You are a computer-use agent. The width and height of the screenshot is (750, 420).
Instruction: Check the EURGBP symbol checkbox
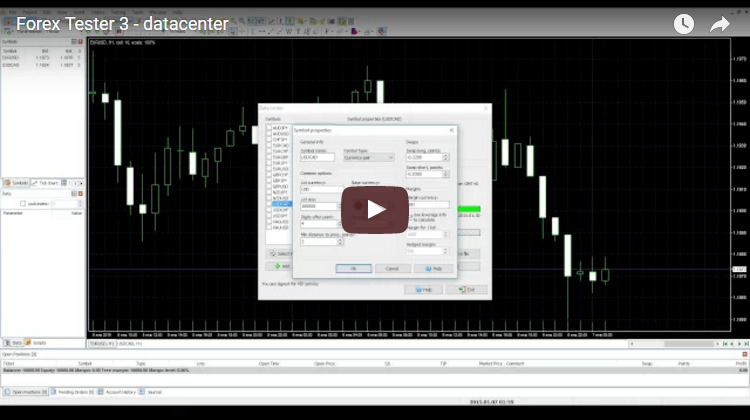(x=269, y=157)
